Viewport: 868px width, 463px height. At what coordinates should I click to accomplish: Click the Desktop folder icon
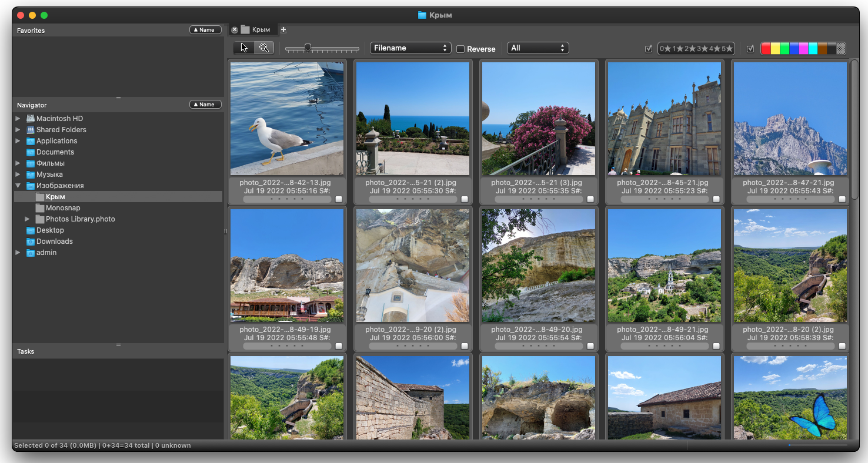[31, 230]
